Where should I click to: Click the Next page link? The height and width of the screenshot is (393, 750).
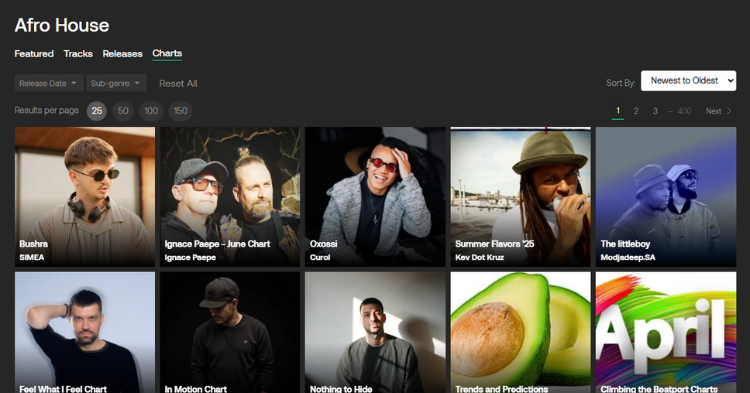718,111
